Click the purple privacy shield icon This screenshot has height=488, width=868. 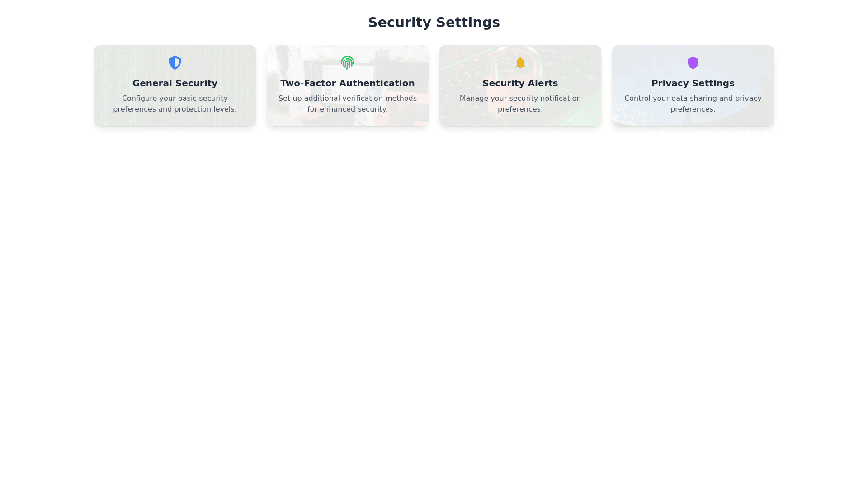693,63
